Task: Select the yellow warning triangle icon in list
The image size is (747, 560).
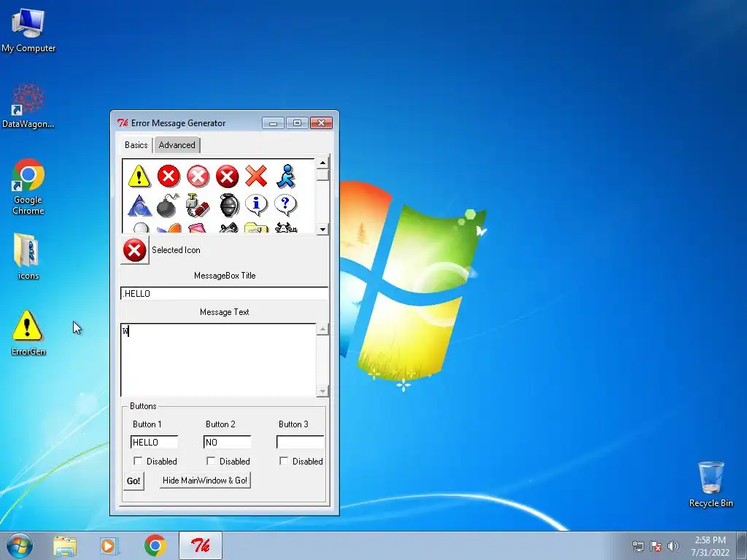Action: click(x=139, y=176)
